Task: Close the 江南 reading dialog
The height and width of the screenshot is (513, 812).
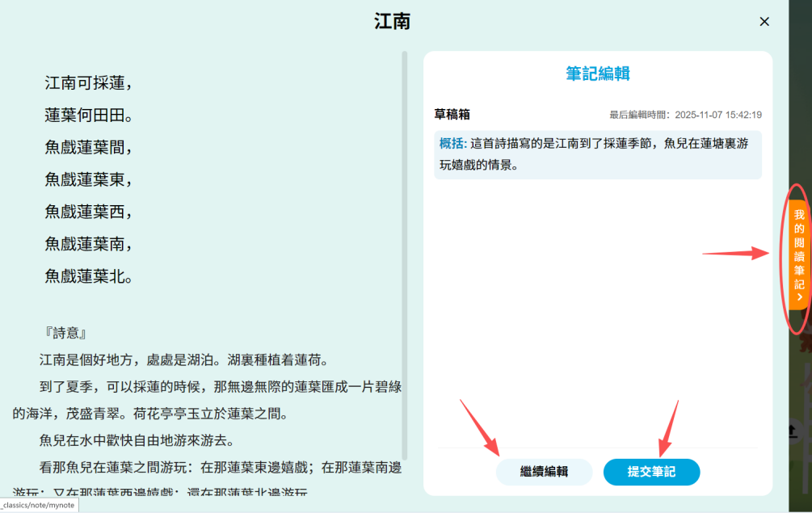Action: click(x=764, y=22)
